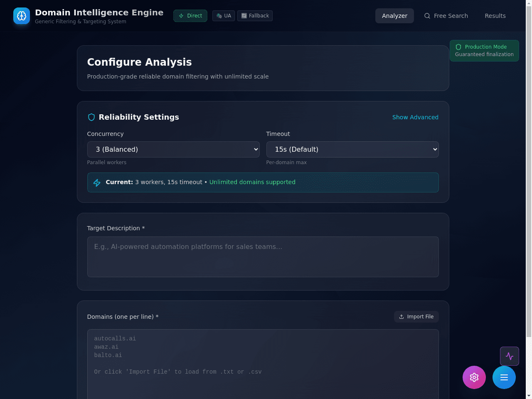This screenshot has width=532, height=399.
Task: Toggle the UA mode badge
Action: click(224, 16)
